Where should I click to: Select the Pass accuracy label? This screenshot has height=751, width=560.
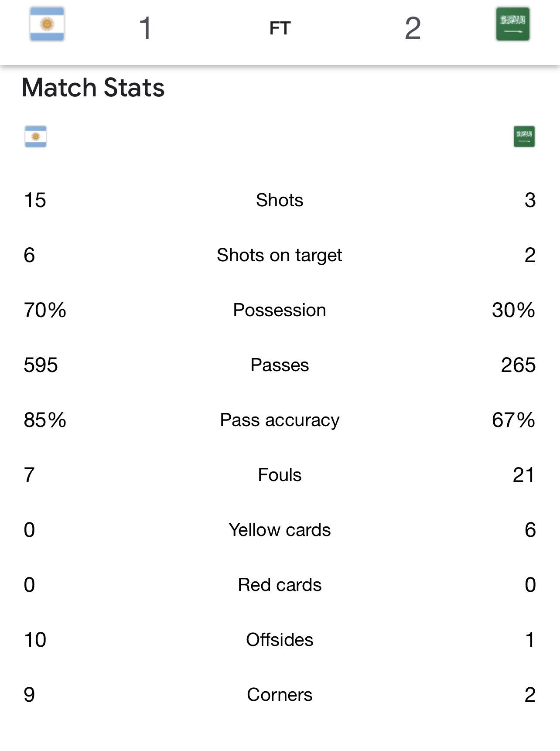point(280,420)
